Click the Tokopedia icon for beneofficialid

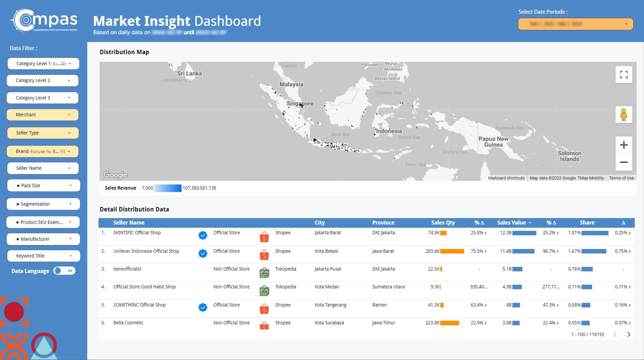pos(264,273)
